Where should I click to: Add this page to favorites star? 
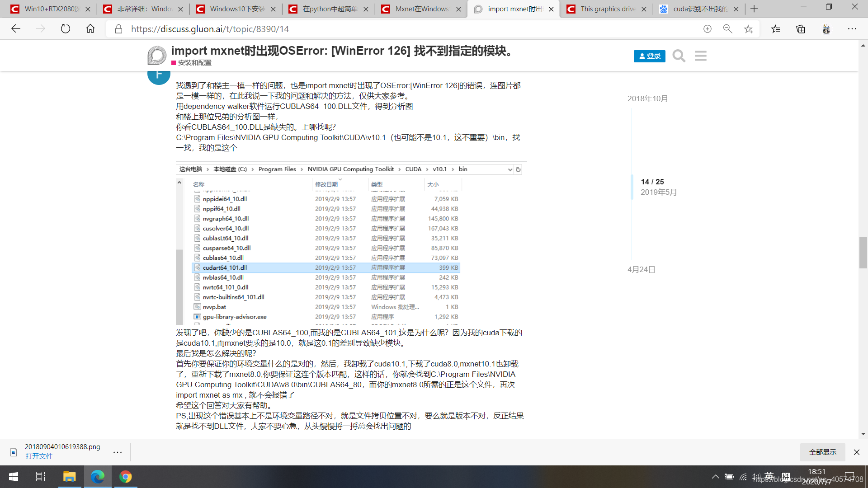click(x=748, y=29)
